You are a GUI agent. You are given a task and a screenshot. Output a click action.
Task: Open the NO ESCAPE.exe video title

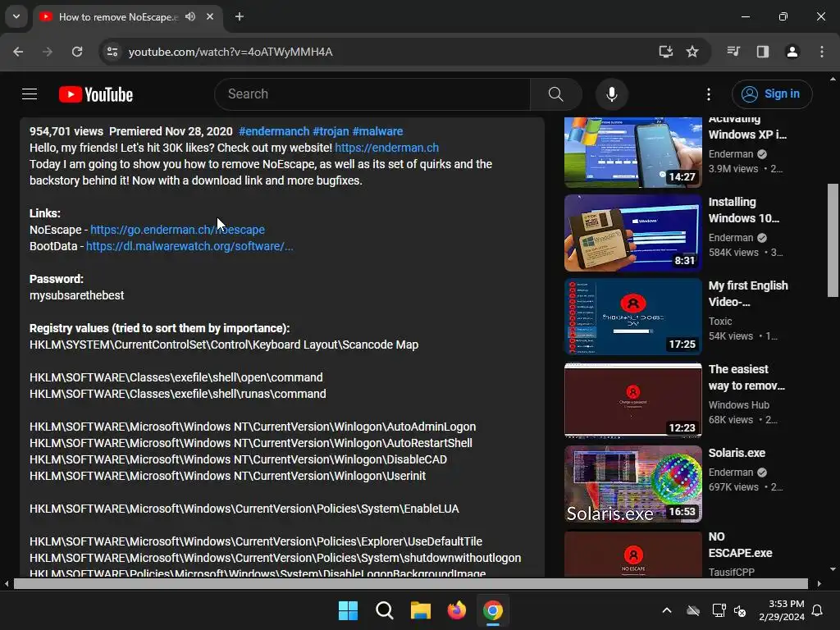coord(741,545)
